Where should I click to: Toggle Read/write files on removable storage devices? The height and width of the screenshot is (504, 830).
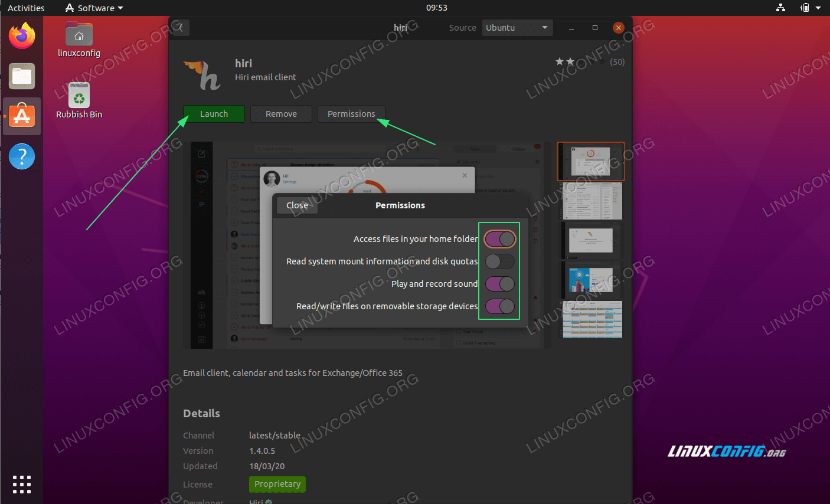pos(500,306)
